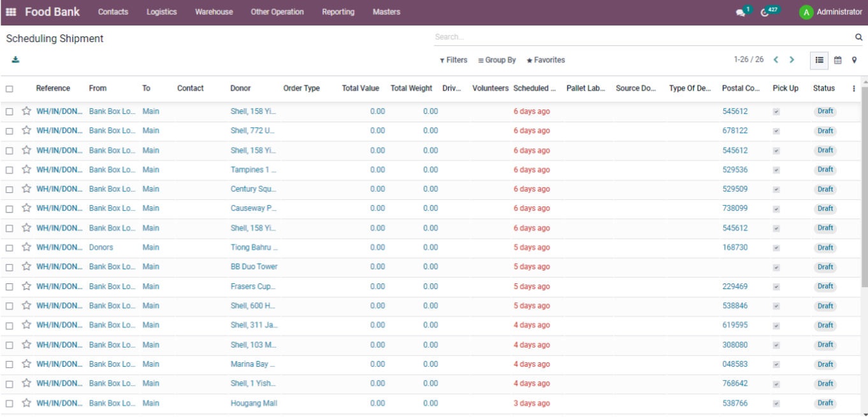Toggle Pick Up checkbox for postal 678122
Screen dimensions: 868x417
click(776, 131)
